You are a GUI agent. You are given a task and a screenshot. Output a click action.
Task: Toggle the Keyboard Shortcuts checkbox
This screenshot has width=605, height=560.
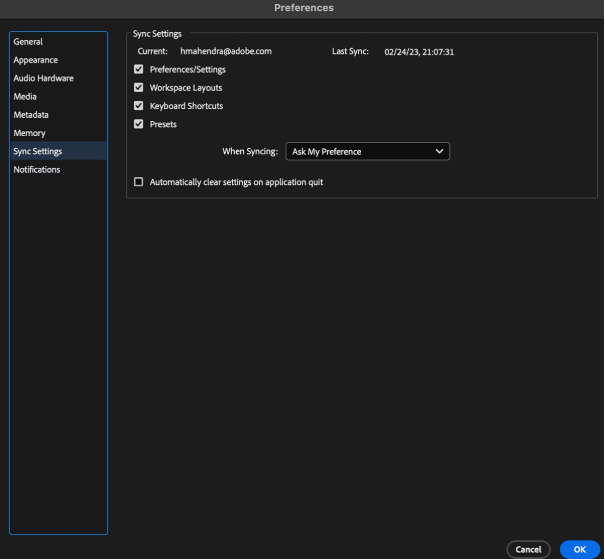(x=139, y=105)
